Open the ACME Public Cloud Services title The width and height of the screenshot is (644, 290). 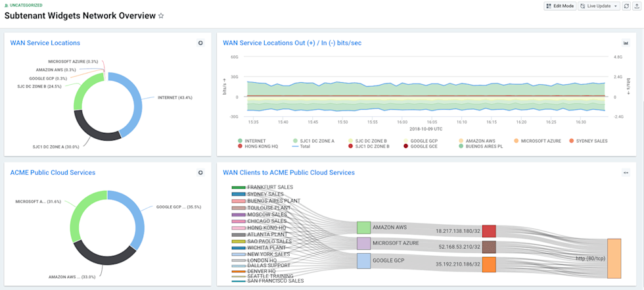(x=53, y=172)
